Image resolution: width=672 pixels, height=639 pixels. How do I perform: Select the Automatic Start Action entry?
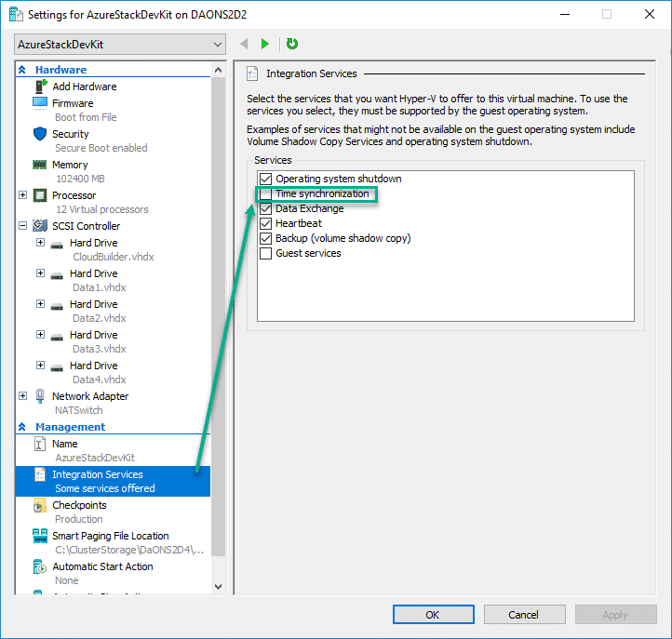(x=103, y=566)
